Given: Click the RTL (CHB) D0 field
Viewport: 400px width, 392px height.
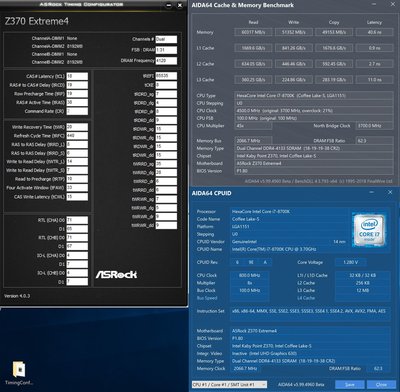Looking at the screenshot, I should [x=77, y=238].
